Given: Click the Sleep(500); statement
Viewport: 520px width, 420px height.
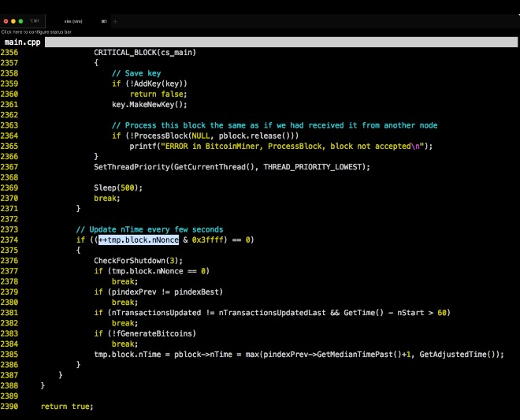Looking at the screenshot, I should (x=117, y=188).
